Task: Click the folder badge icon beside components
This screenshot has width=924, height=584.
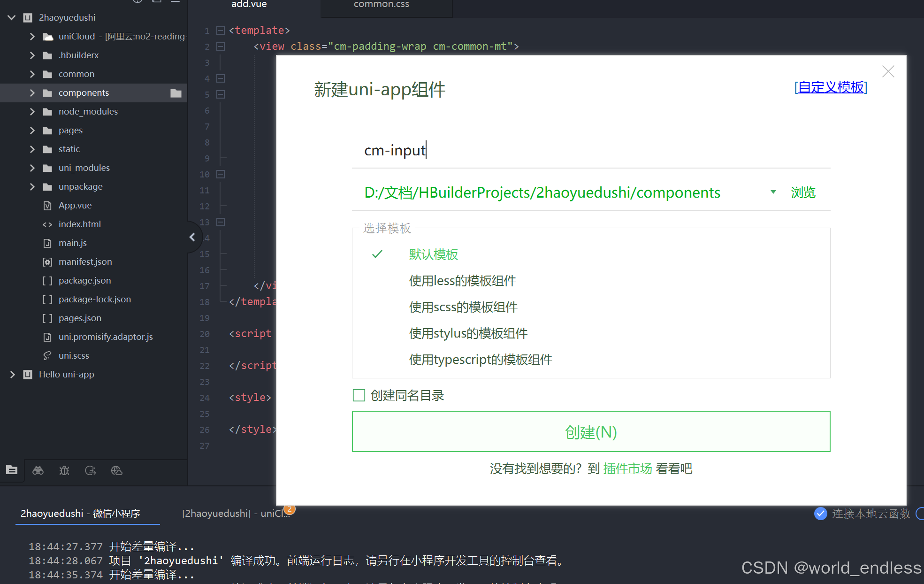Action: click(x=176, y=92)
